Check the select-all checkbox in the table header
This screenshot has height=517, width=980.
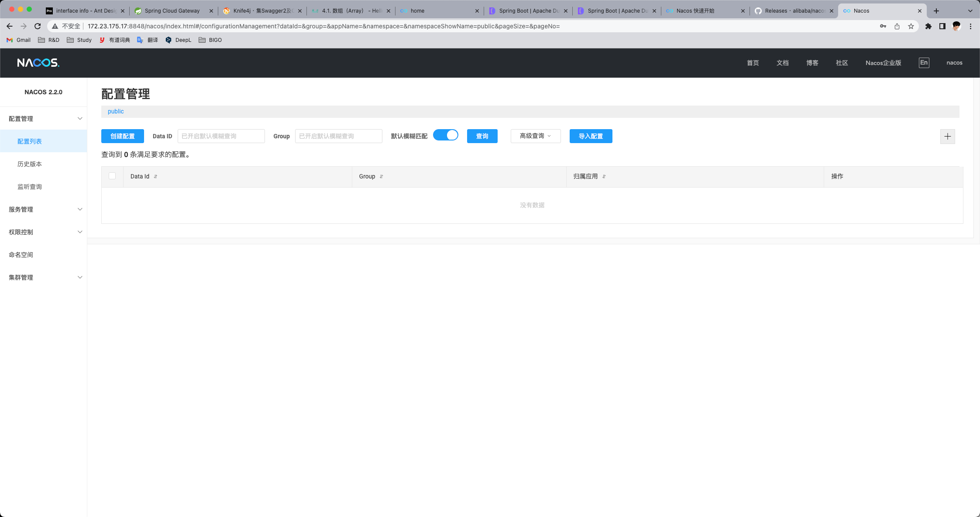coord(112,176)
